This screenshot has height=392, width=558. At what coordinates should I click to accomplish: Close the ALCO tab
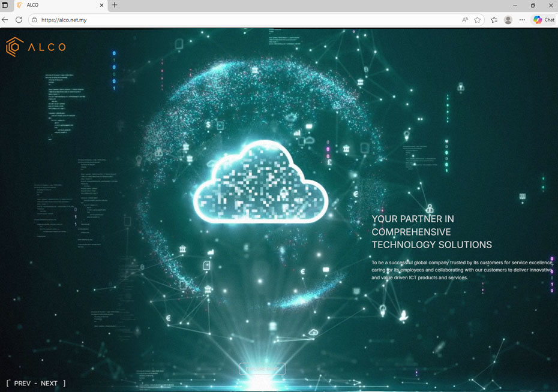pyautogui.click(x=101, y=5)
